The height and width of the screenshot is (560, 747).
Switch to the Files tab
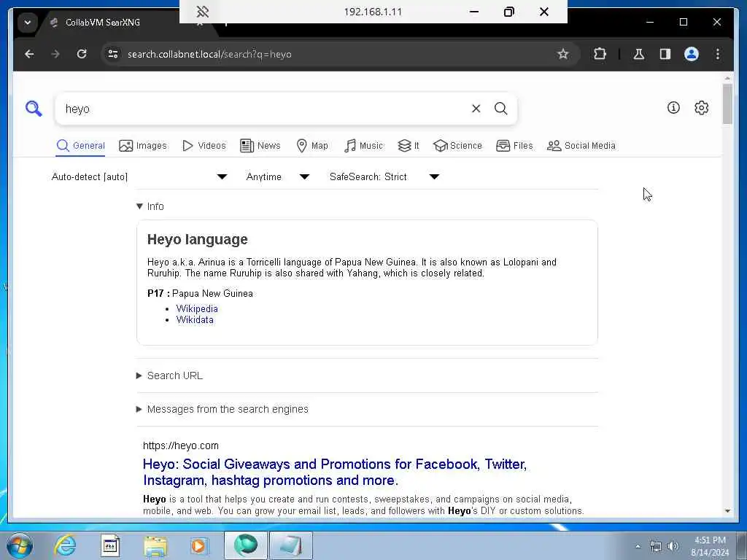pos(514,146)
